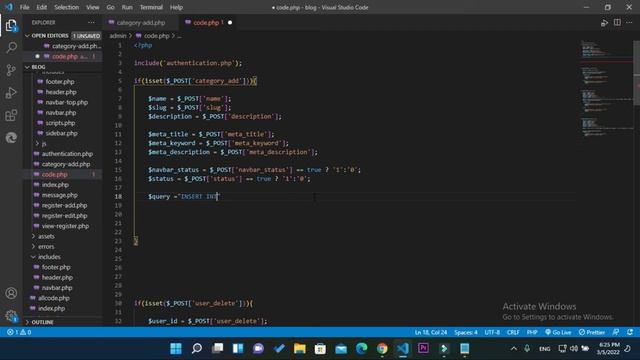The image size is (640, 360).
Task: Open the Mail app from the taskbar
Action: (341, 349)
